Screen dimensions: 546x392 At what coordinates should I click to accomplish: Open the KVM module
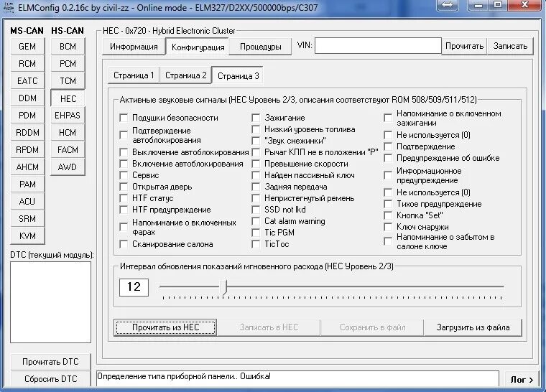27,236
